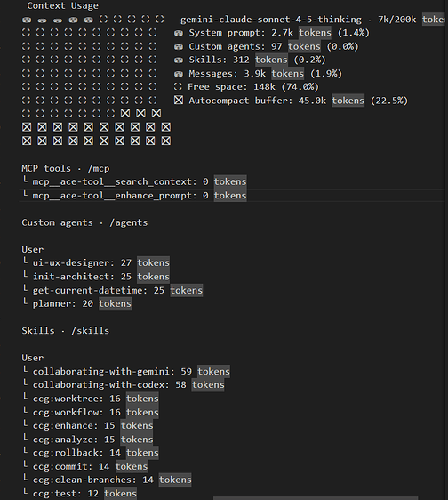This screenshot has height=500, width=448.
Task: Select the init-architect agent row
Action: click(96, 277)
